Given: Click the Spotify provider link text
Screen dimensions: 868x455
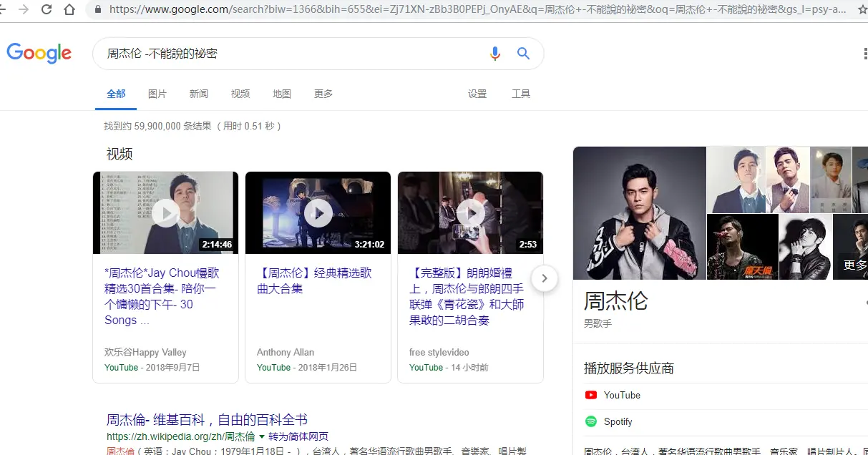Looking at the screenshot, I should click(618, 421).
